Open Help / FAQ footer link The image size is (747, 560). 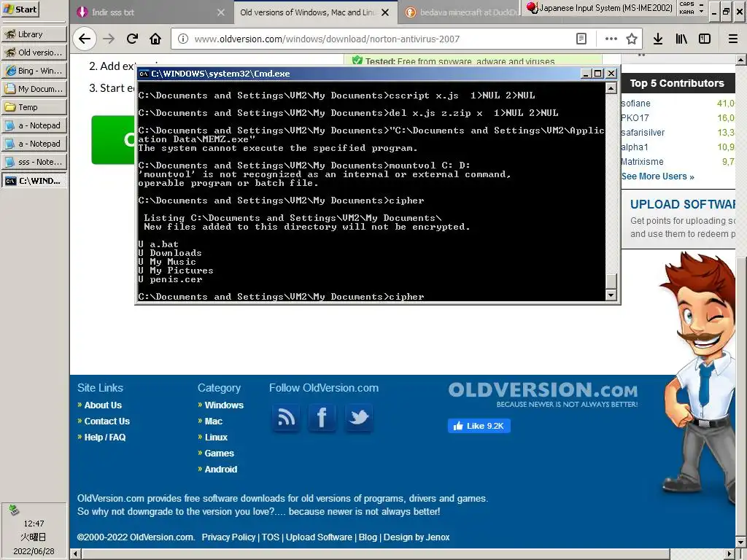click(x=105, y=437)
